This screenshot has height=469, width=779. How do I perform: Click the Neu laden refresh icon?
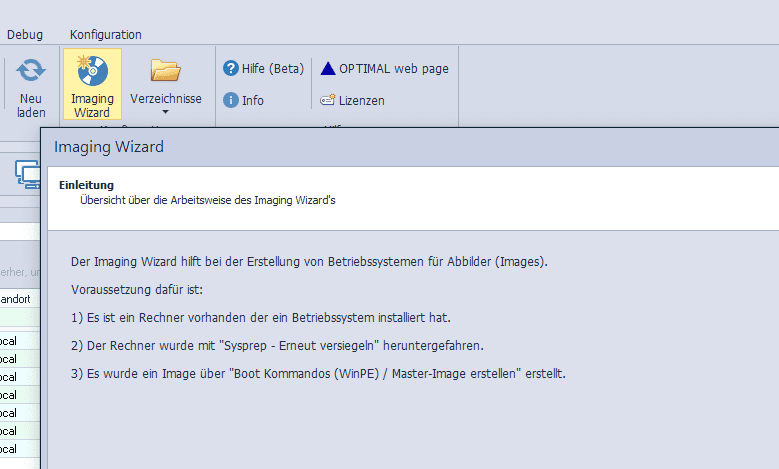click(31, 70)
